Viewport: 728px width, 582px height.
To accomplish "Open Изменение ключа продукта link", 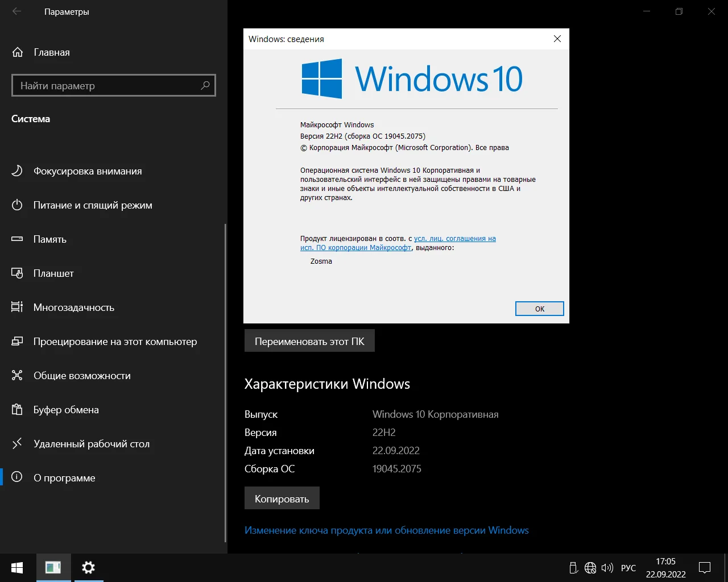I will point(387,530).
